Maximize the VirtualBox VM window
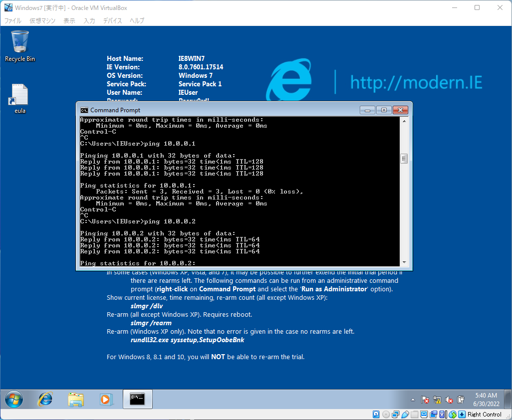The height and width of the screenshot is (420, 512). [x=477, y=7]
